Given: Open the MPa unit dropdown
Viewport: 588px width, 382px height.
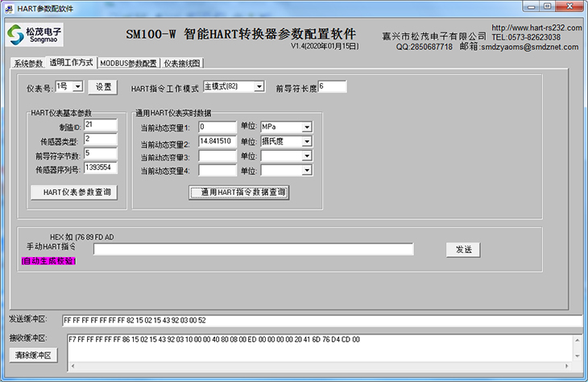Looking at the screenshot, I should point(307,127).
